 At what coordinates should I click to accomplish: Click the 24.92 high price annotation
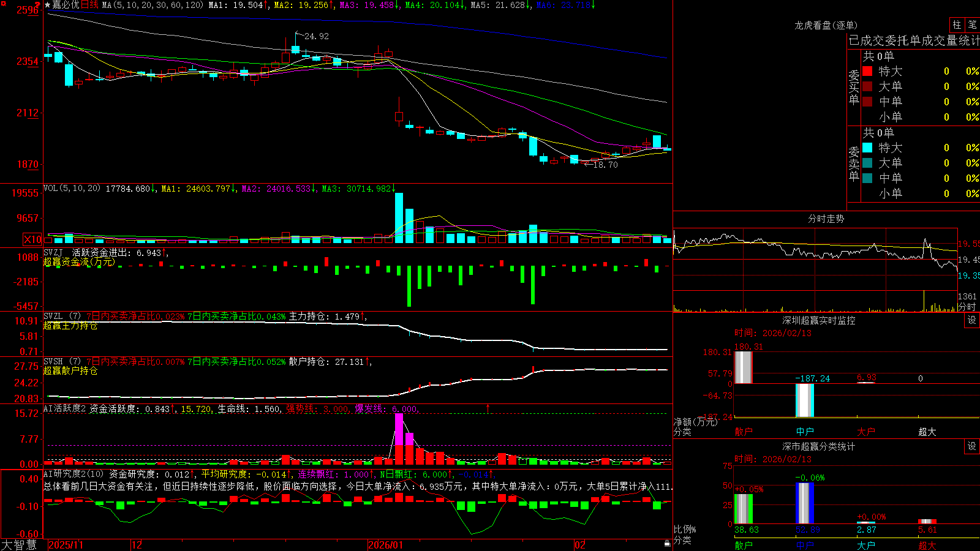click(x=317, y=36)
